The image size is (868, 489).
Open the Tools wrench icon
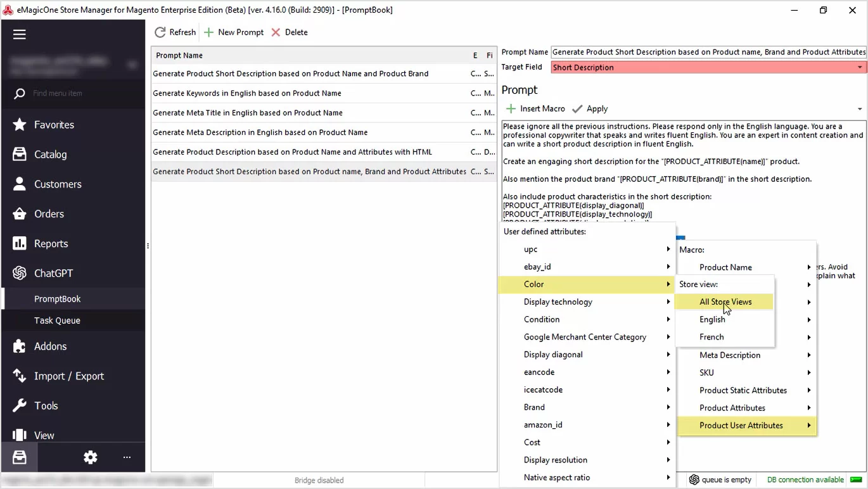pyautogui.click(x=20, y=406)
